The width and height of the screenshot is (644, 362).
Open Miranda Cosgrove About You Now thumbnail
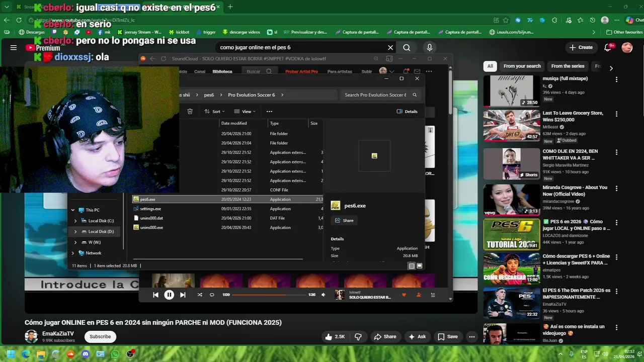point(511,200)
